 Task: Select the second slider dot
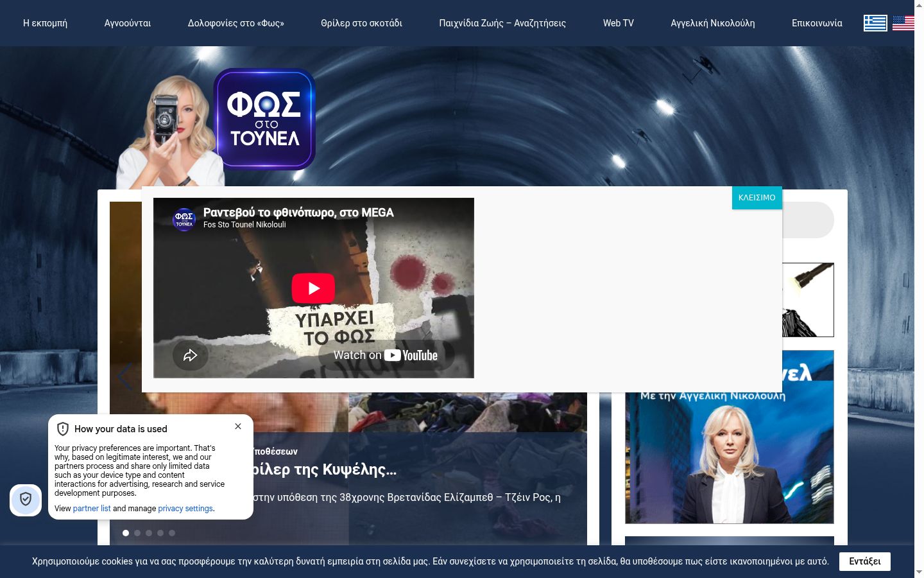137,533
